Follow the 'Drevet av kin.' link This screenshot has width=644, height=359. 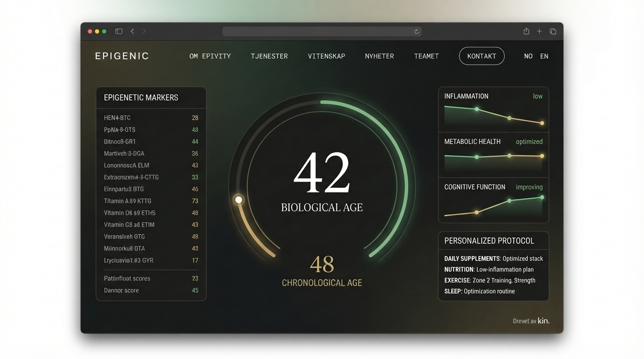click(x=531, y=321)
